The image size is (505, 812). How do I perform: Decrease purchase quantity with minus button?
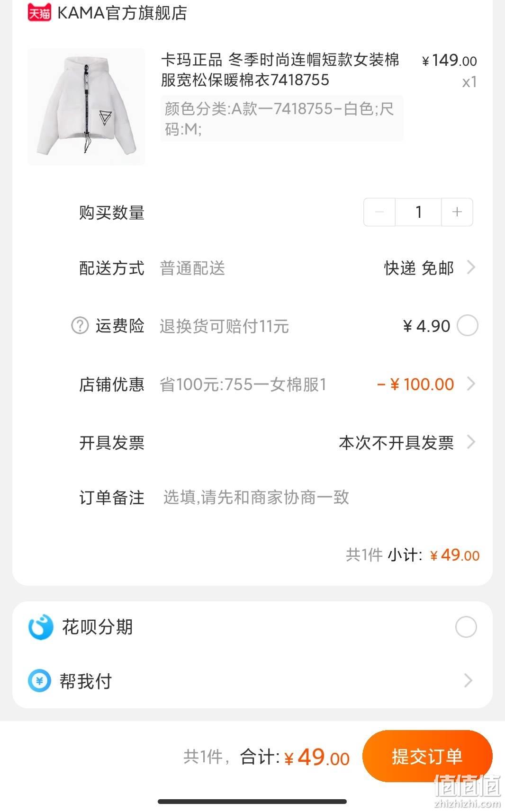(x=379, y=212)
